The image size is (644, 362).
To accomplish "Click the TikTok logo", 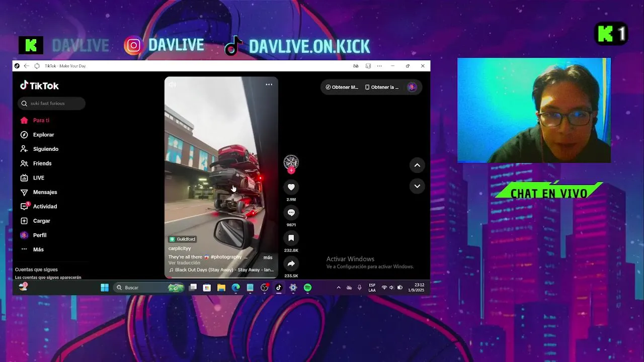I will 39,85.
